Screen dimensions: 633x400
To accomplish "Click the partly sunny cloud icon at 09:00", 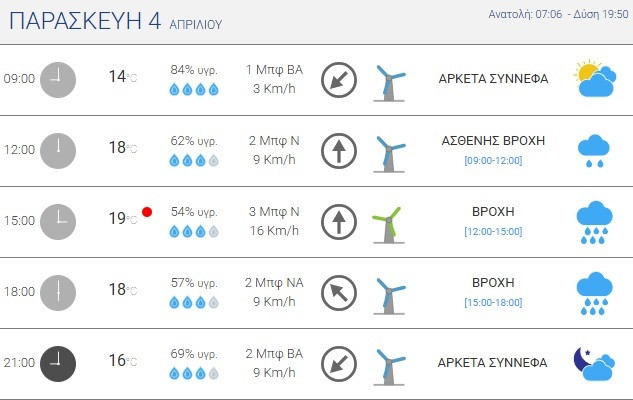I will click(594, 79).
